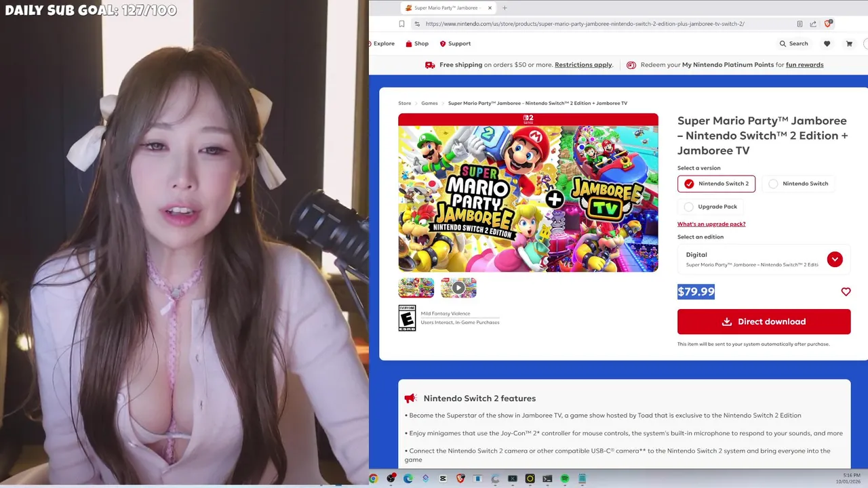Open the Support menu
The height and width of the screenshot is (488, 868).
click(455, 43)
